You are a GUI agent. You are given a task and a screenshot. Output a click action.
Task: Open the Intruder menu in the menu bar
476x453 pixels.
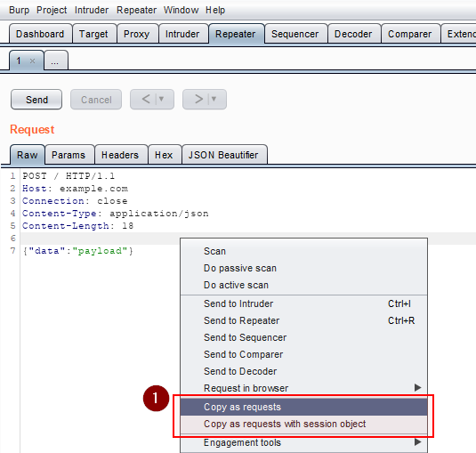coord(92,10)
